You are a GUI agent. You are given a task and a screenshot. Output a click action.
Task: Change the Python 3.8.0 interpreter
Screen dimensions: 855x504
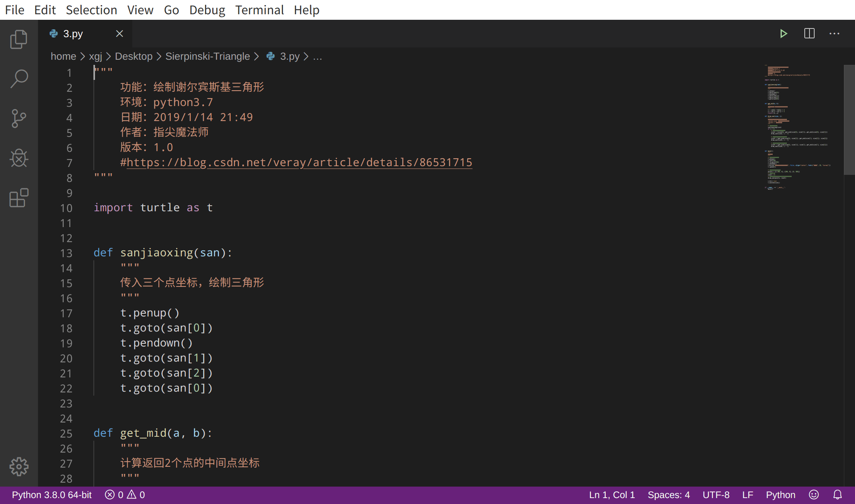pos(51,494)
